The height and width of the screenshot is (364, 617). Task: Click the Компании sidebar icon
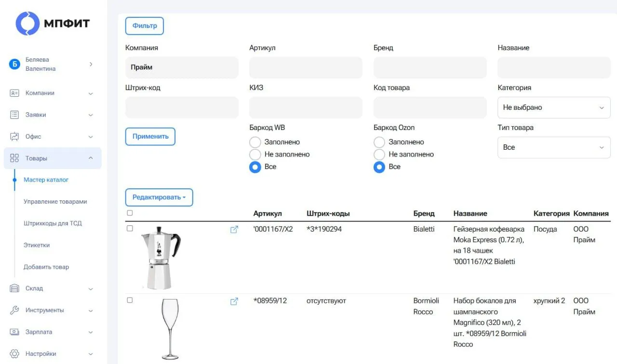coord(14,93)
